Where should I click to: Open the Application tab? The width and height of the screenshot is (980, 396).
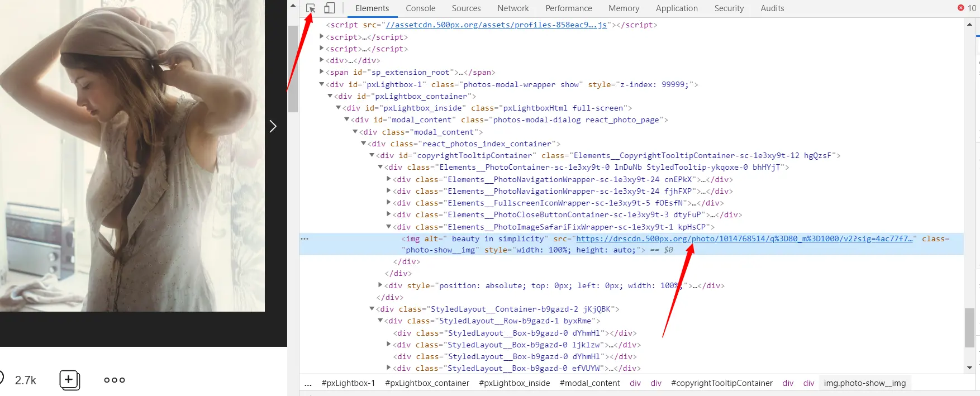click(677, 8)
